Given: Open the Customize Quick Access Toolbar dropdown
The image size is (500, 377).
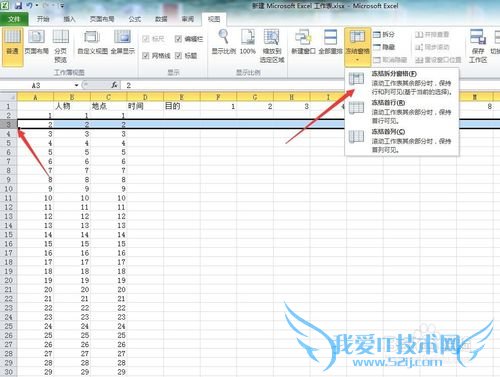Looking at the screenshot, I should coord(62,6).
